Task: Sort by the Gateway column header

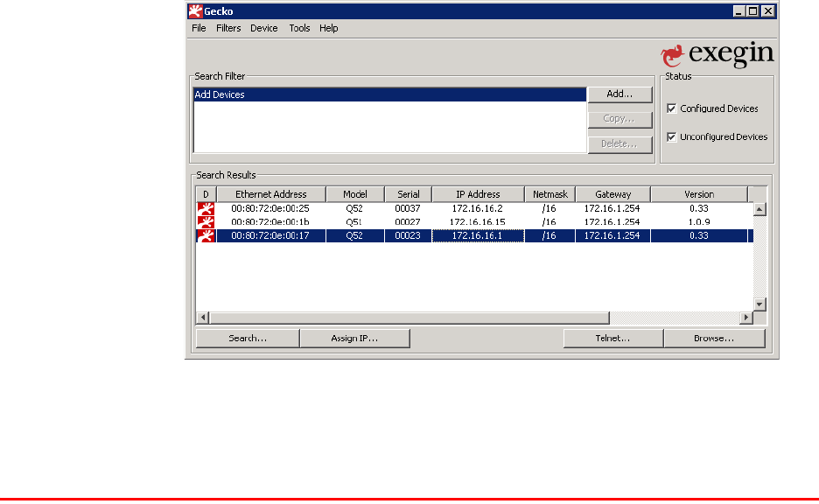Action: [613, 194]
